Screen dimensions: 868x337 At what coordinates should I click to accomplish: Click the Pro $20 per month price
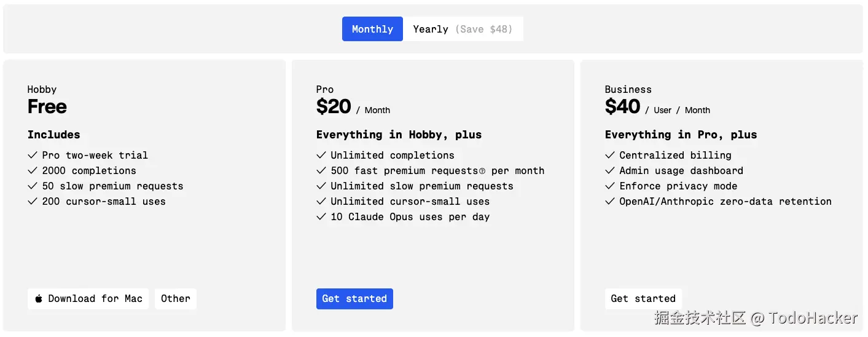[x=334, y=107]
